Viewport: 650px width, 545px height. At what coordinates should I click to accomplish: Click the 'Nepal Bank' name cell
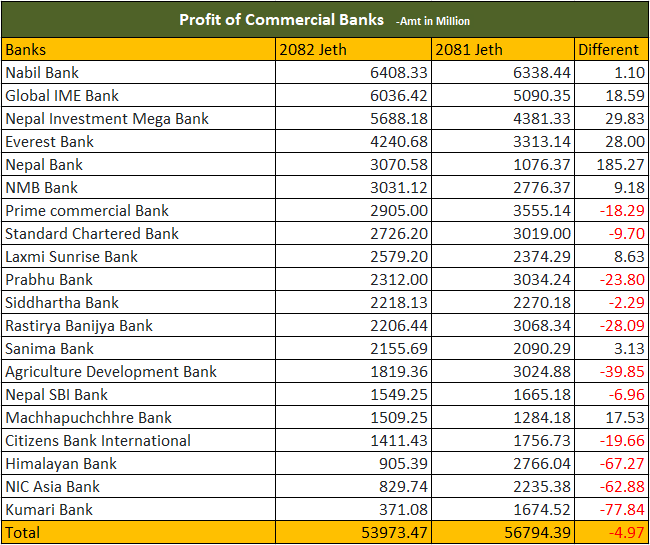point(139,165)
